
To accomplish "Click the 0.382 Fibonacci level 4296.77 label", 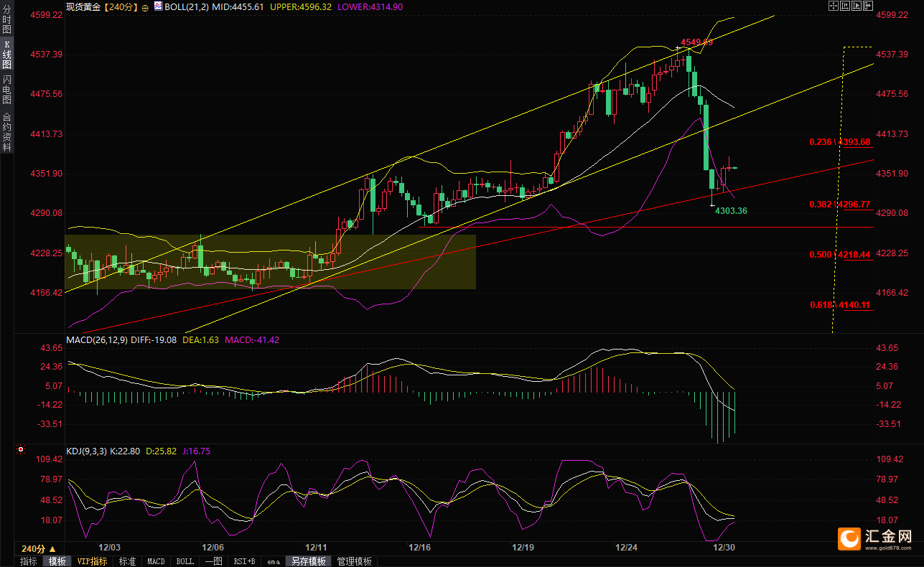I will 839,205.
